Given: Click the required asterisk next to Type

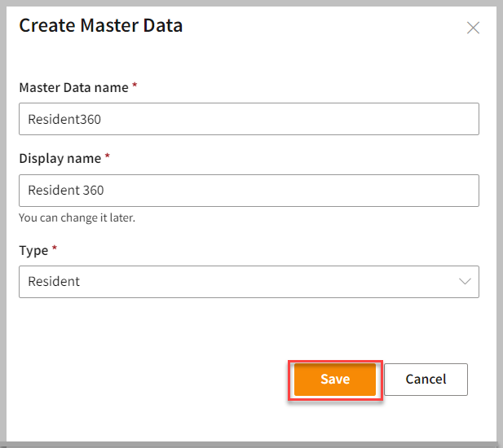Looking at the screenshot, I should [x=55, y=248].
